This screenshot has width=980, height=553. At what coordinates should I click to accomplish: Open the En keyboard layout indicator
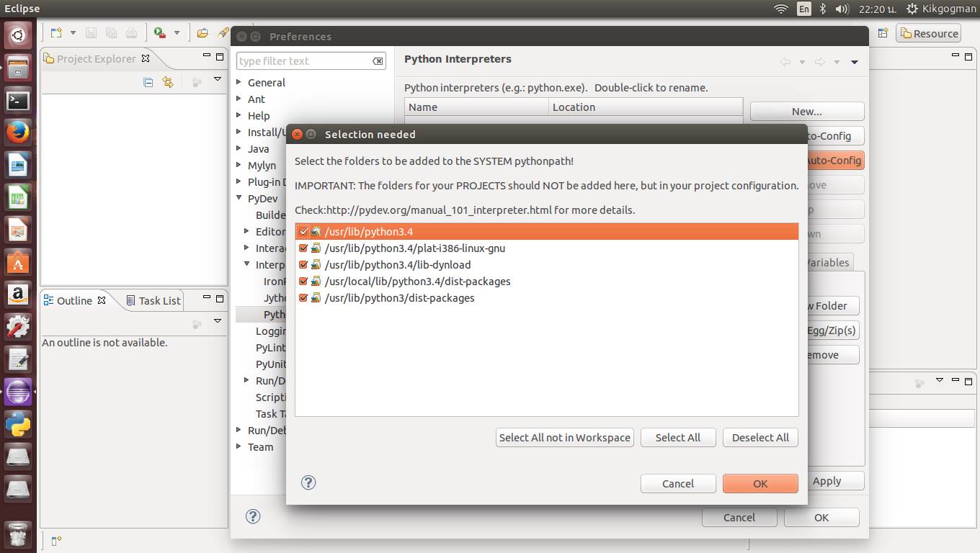click(803, 9)
